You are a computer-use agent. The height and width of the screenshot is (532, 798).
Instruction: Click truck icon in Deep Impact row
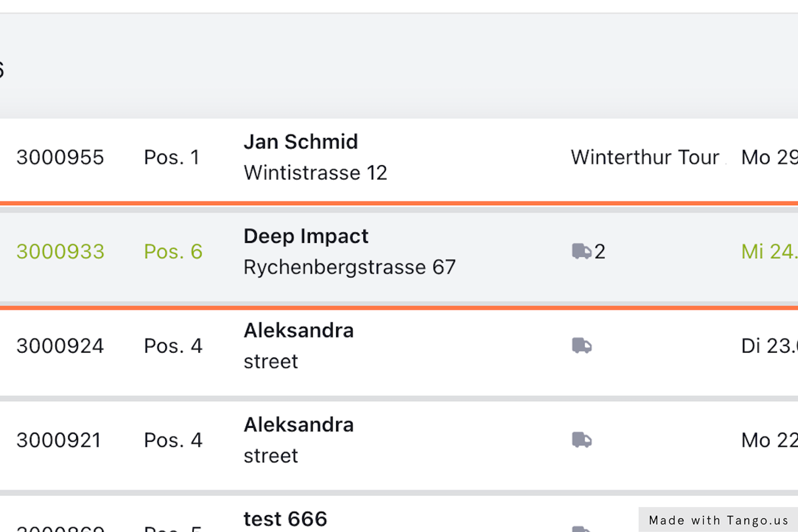pyautogui.click(x=581, y=251)
